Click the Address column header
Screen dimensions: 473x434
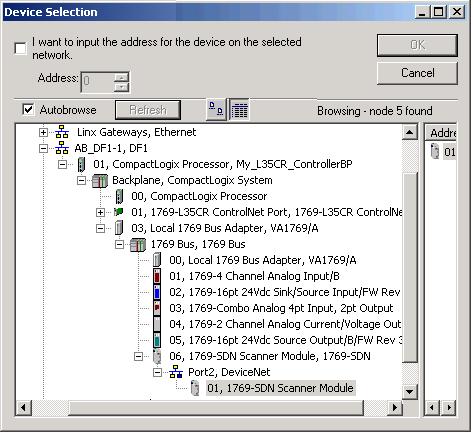click(441, 133)
